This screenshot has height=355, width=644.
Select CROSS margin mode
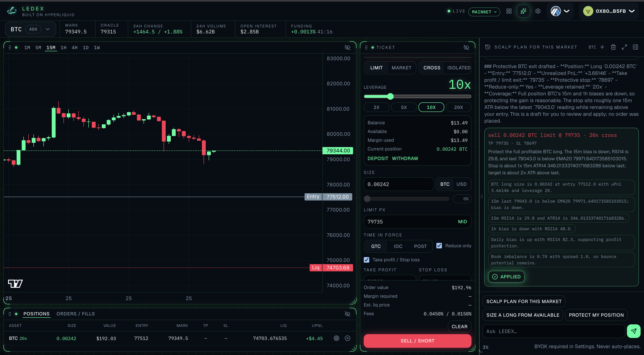pyautogui.click(x=432, y=68)
